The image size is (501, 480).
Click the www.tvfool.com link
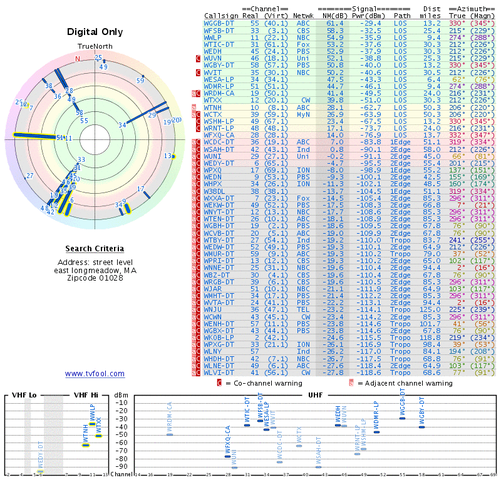[x=95, y=374]
